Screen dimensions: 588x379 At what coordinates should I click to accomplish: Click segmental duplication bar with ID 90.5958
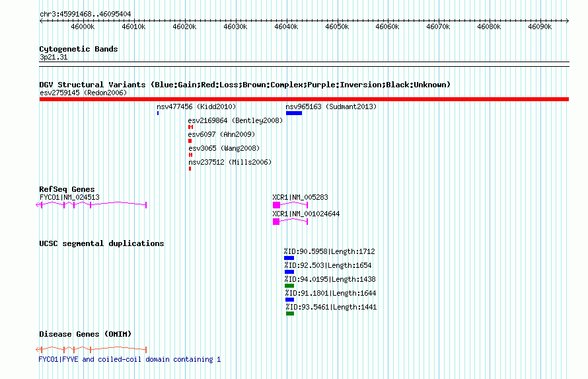[289, 258]
